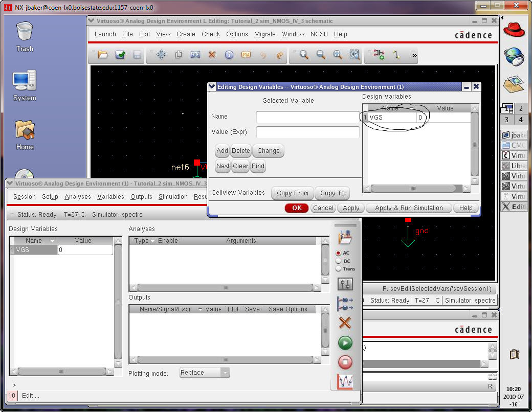The height and width of the screenshot is (412, 532).
Task: Click the Plot Outputs waveform icon
Action: pyautogui.click(x=345, y=382)
